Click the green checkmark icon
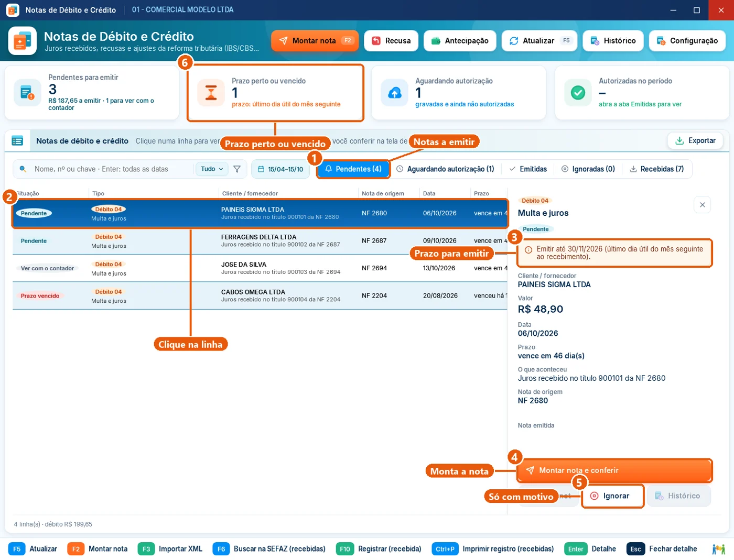Image resolution: width=734 pixels, height=560 pixels. pyautogui.click(x=578, y=93)
